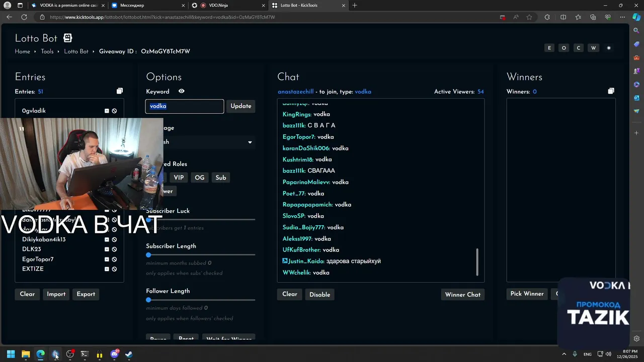Ban DLK23 with the block icon
Viewport: 644px width, 362px height.
click(114, 249)
